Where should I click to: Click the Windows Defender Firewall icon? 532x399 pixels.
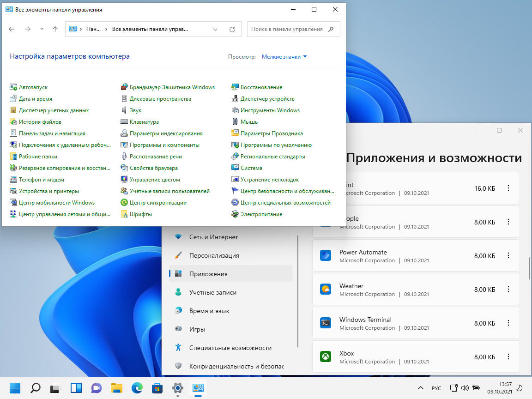[124, 87]
